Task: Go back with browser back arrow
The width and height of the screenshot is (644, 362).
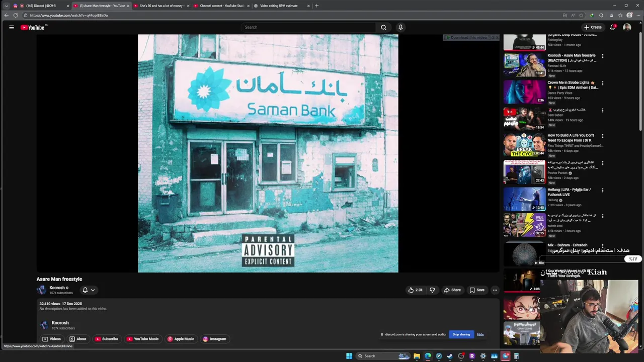Action: click(6, 15)
